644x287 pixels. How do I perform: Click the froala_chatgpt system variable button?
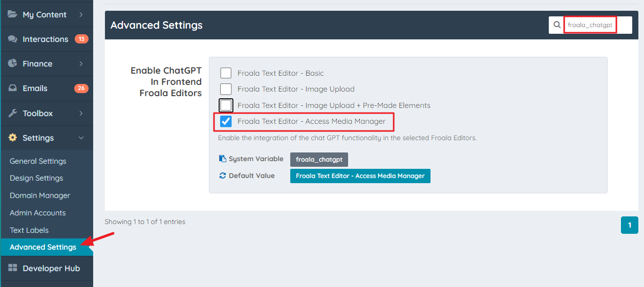point(319,160)
